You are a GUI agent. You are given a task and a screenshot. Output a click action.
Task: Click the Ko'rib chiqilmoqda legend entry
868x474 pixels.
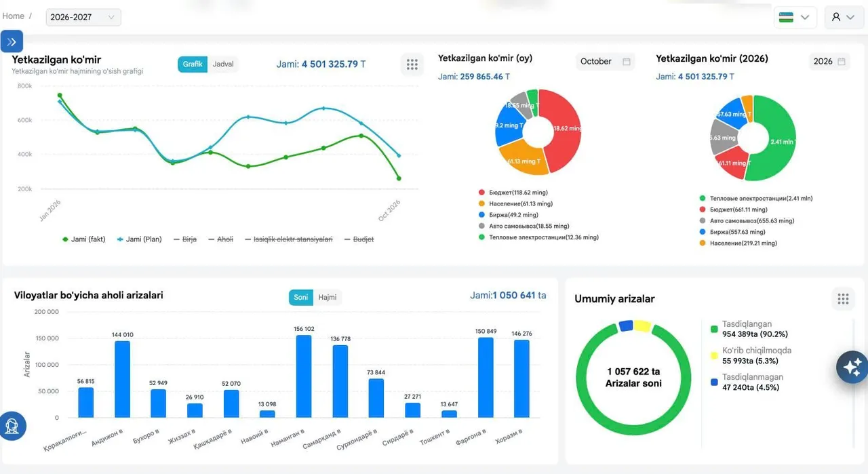tap(751, 356)
